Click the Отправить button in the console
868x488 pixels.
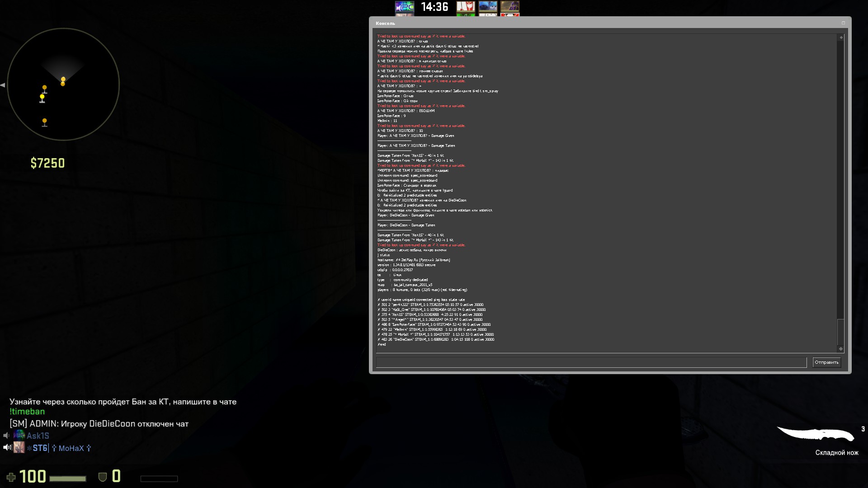(826, 362)
